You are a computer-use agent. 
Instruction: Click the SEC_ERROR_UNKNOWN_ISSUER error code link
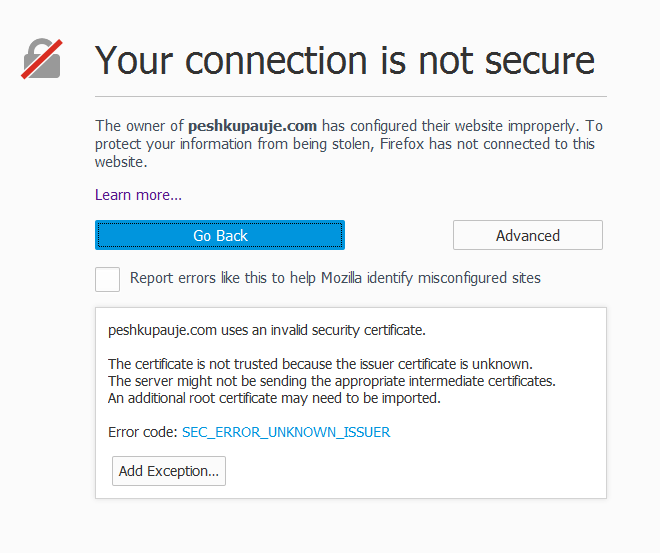coord(286,432)
